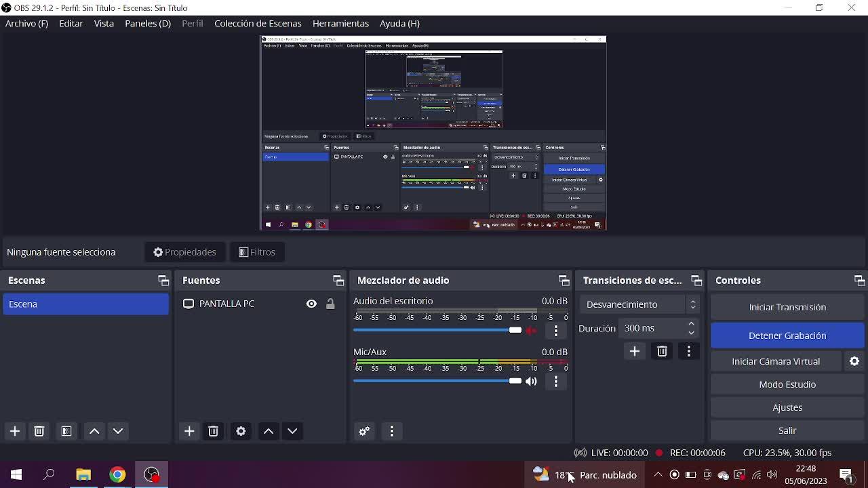Viewport: 868px width, 488px height.
Task: Select the Escena scene item
Action: (85, 304)
